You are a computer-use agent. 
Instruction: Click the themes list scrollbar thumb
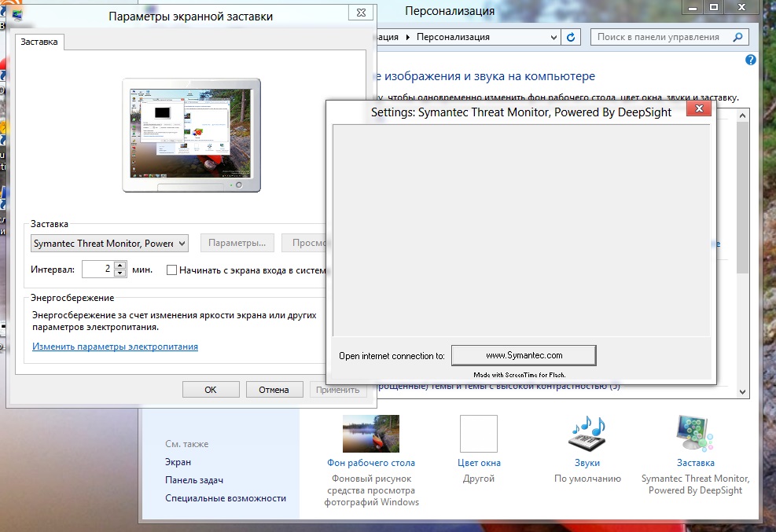(742, 197)
